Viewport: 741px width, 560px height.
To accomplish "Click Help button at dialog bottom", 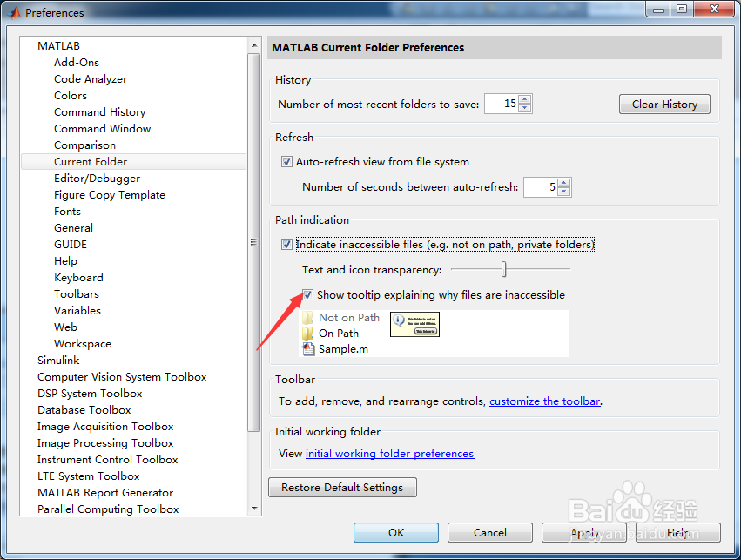I will tap(678, 533).
